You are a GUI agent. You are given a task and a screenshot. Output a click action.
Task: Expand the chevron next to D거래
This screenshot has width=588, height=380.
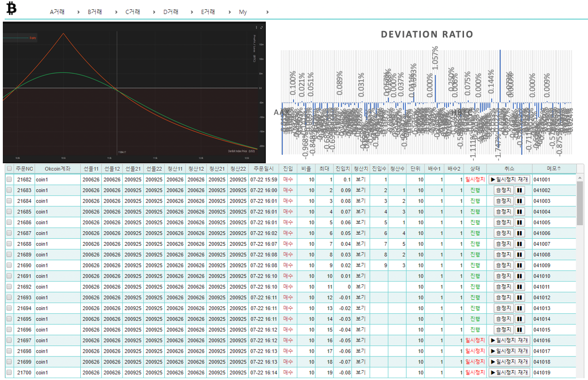pyautogui.click(x=192, y=12)
